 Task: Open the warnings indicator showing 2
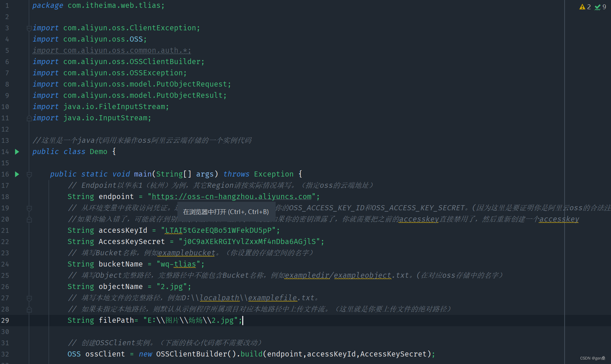585,7
